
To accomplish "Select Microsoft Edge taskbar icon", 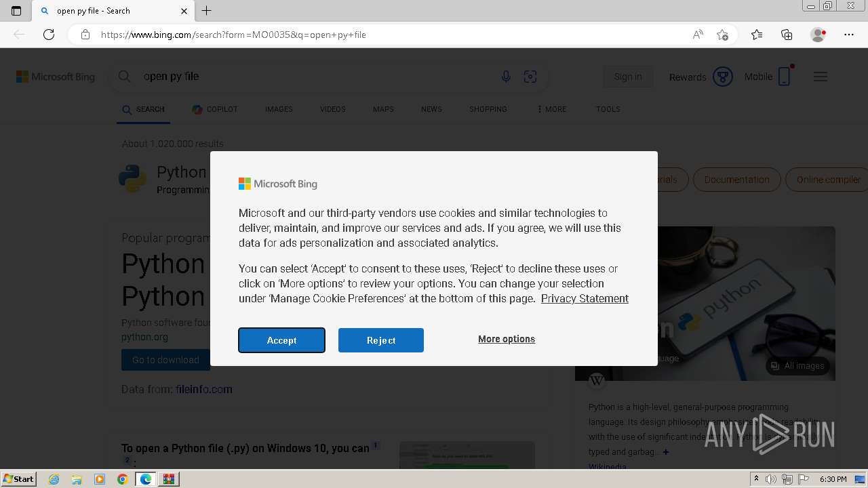I will click(x=146, y=479).
